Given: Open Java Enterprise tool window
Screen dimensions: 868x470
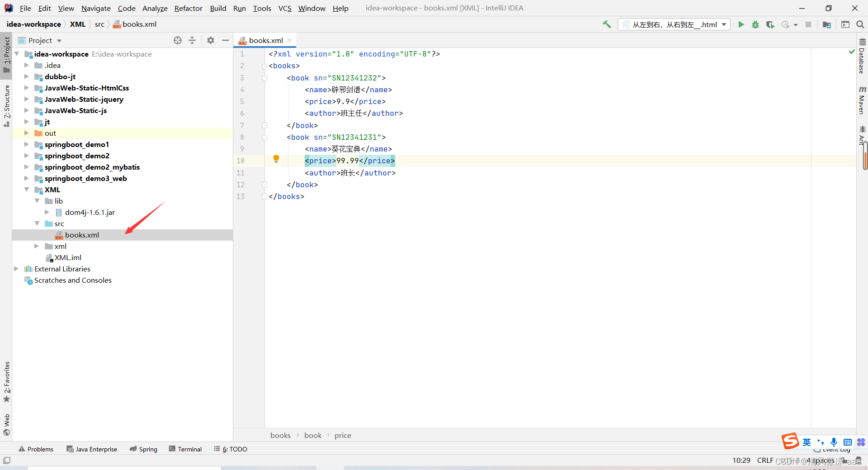Looking at the screenshot, I should pos(92,449).
